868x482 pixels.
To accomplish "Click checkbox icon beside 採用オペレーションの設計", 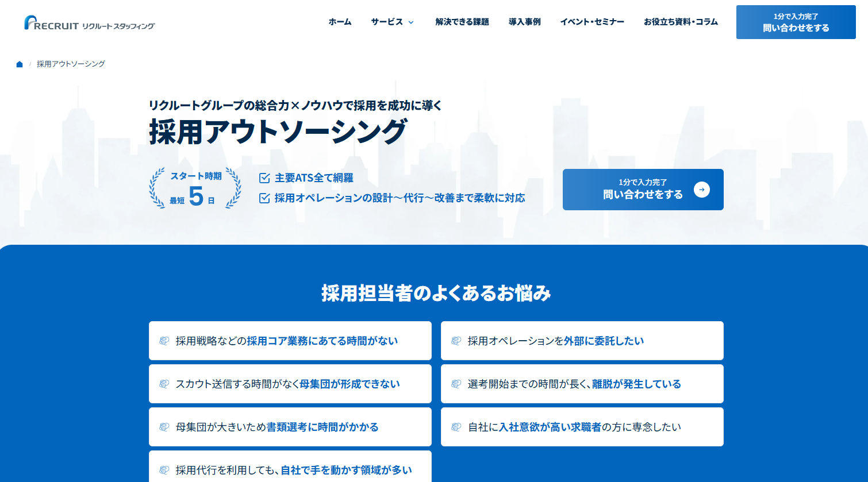I will tap(264, 198).
